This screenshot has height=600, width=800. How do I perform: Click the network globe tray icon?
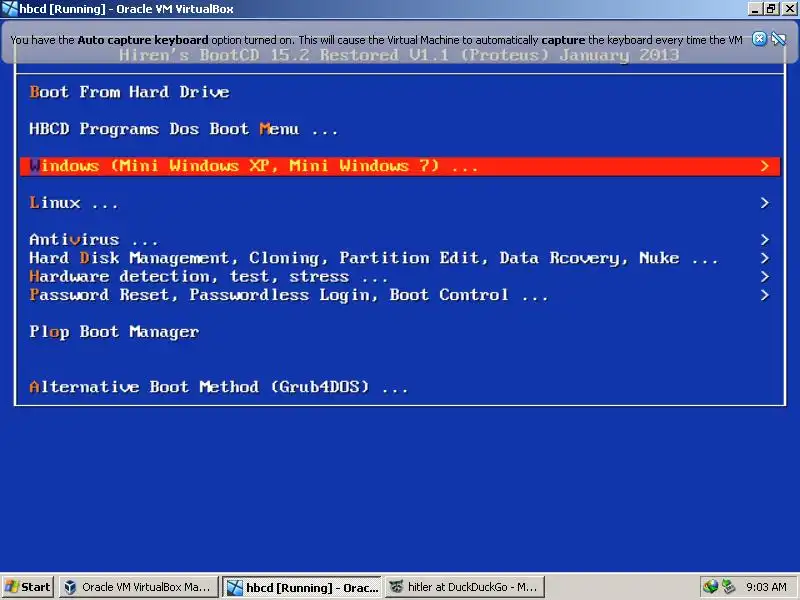point(710,587)
